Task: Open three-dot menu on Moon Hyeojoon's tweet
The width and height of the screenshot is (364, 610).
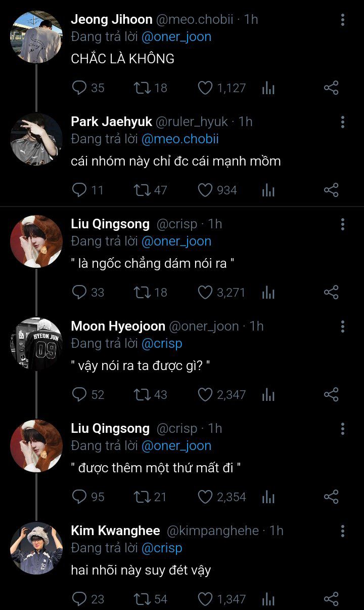Action: tap(343, 327)
